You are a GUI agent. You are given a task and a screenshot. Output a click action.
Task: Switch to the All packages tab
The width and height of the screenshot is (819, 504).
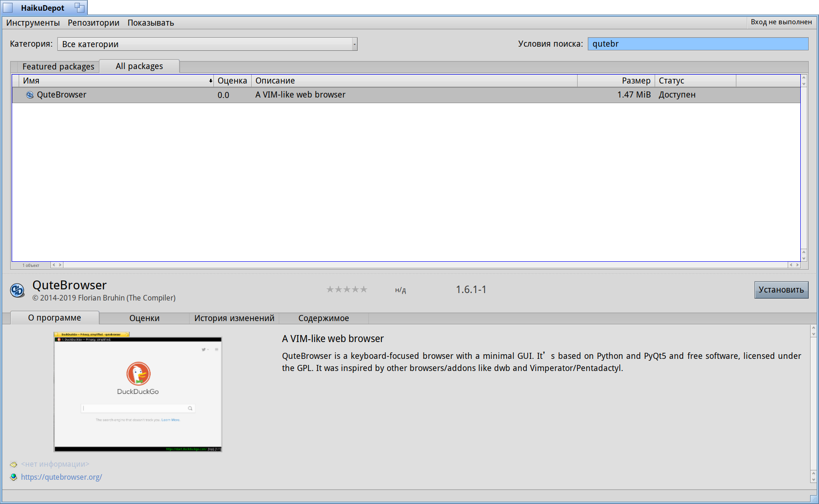[139, 66]
